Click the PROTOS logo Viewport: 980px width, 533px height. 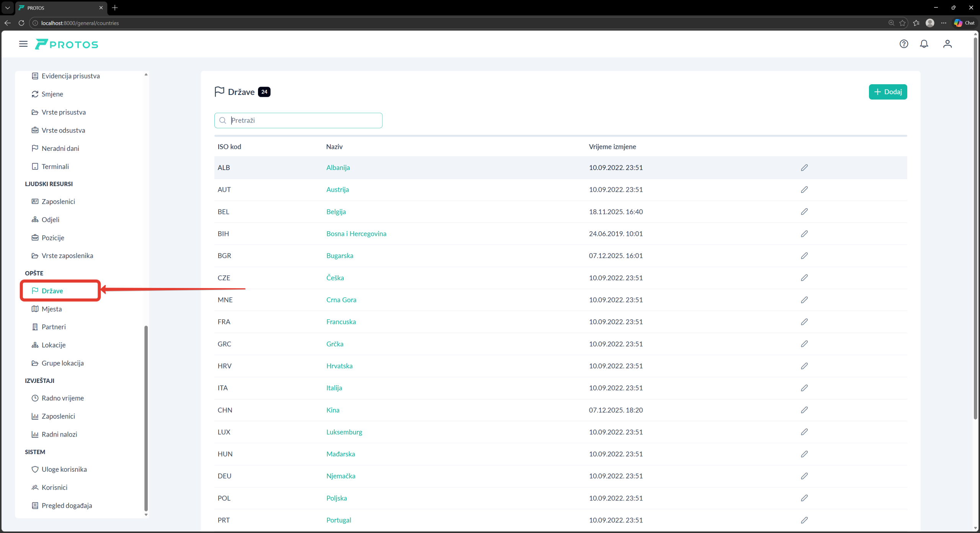(x=67, y=44)
